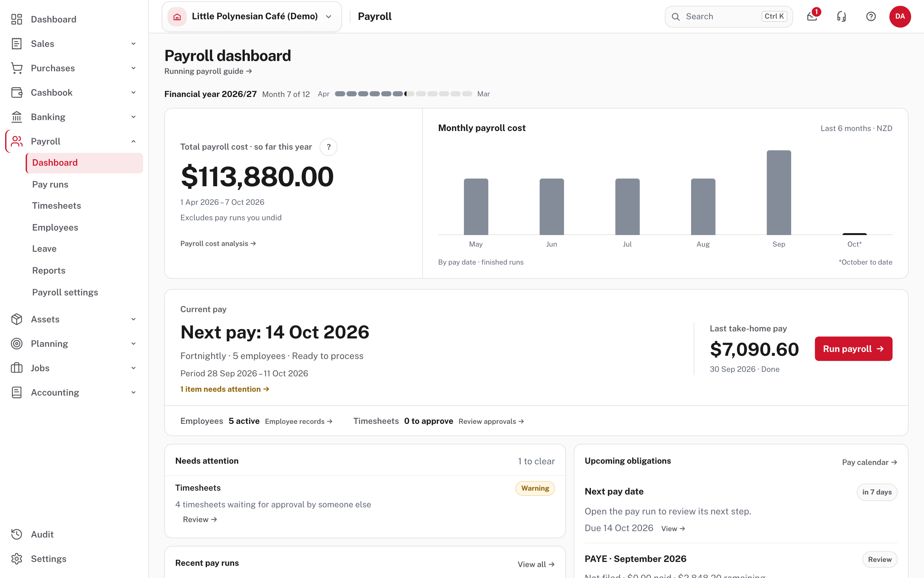Expand the Purchases menu chevron
The height and width of the screenshot is (578, 924).
click(x=134, y=68)
